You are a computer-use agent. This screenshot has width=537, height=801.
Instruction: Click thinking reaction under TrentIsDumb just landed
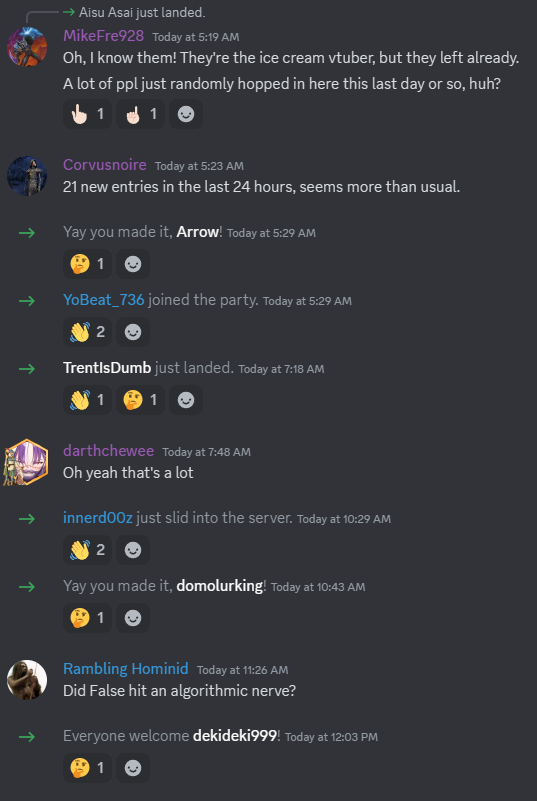(140, 400)
